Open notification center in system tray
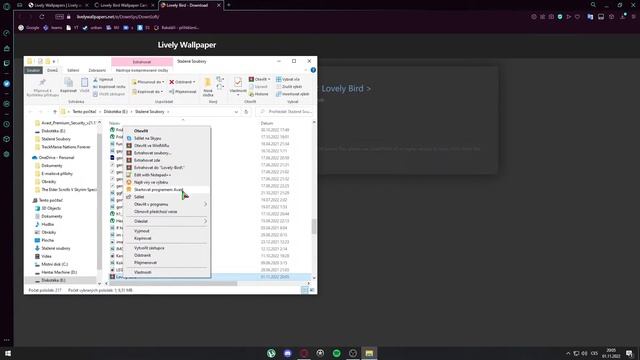The image size is (640, 360). click(x=629, y=353)
